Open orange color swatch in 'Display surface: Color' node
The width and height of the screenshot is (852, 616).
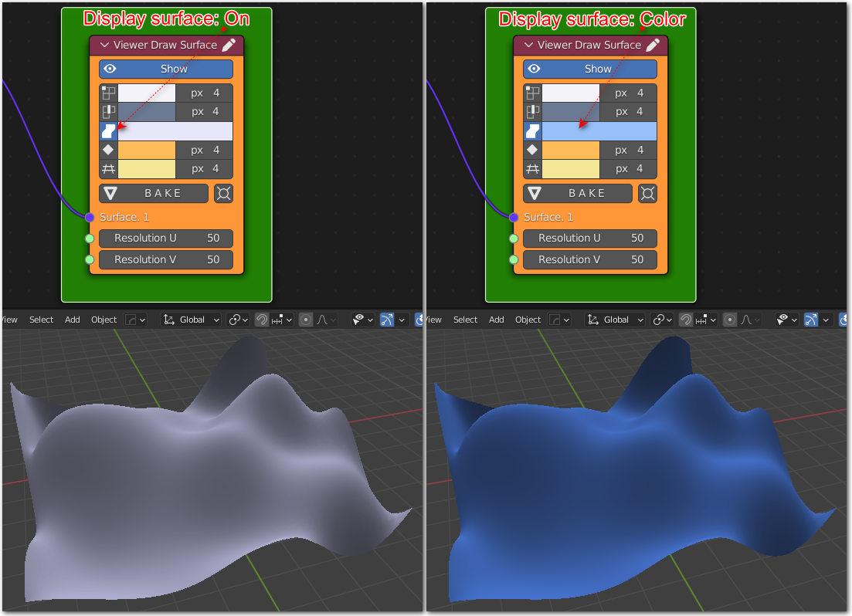click(571, 150)
